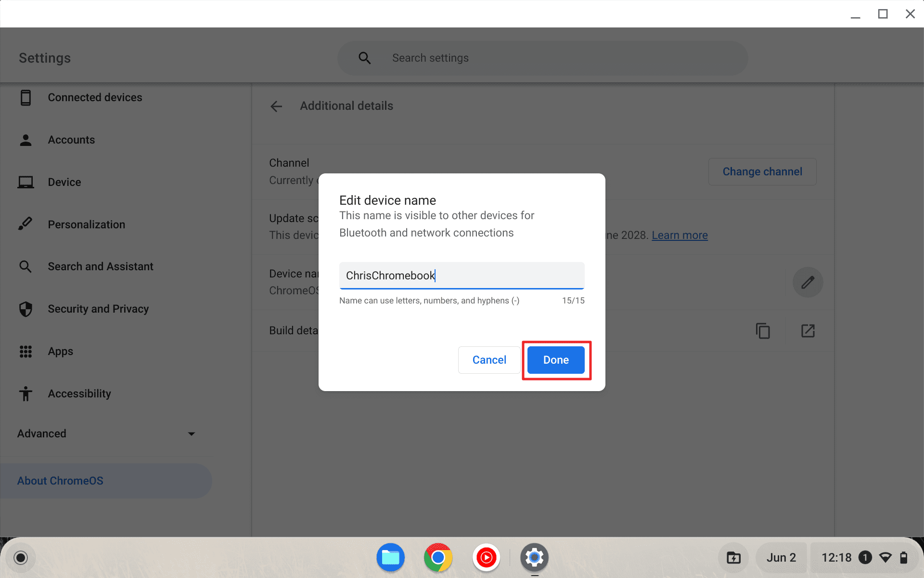
Task: Click the battery status icon
Action: [x=904, y=558]
